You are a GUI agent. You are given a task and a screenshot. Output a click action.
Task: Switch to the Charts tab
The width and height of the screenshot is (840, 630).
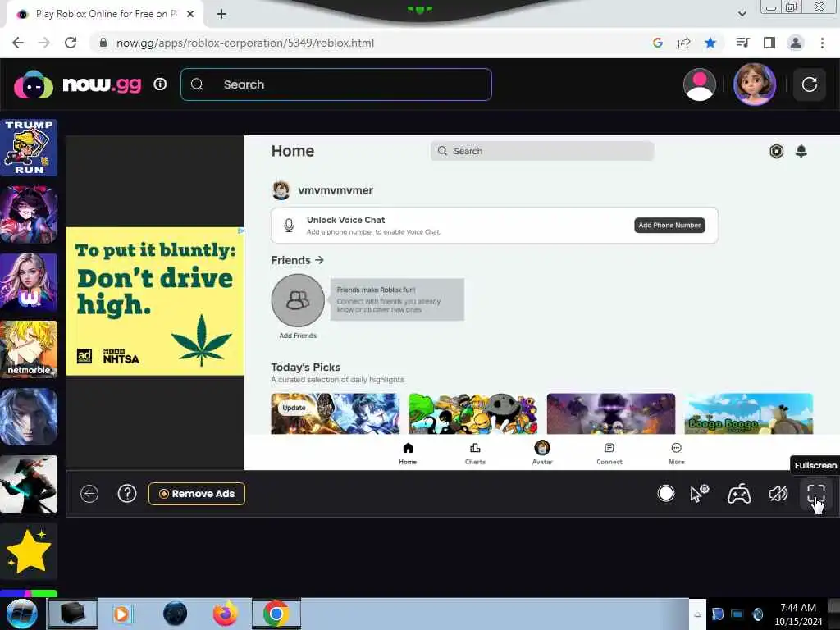475,453
